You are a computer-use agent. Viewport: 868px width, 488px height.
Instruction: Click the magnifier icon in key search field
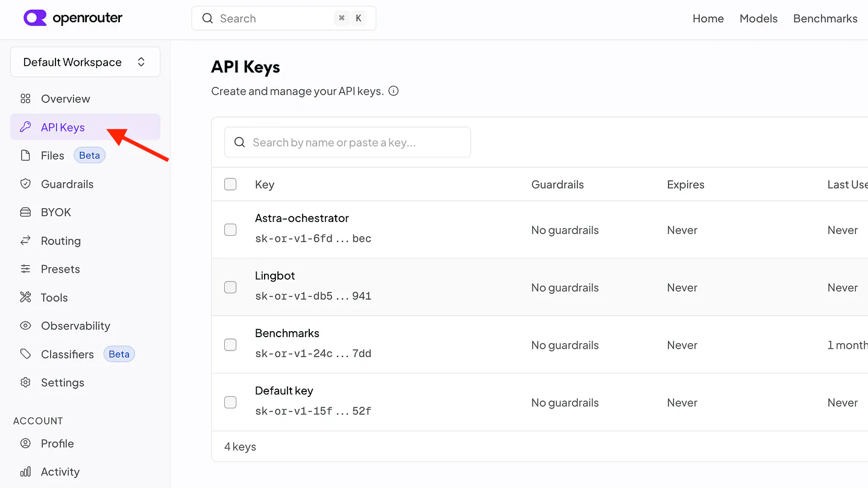239,142
